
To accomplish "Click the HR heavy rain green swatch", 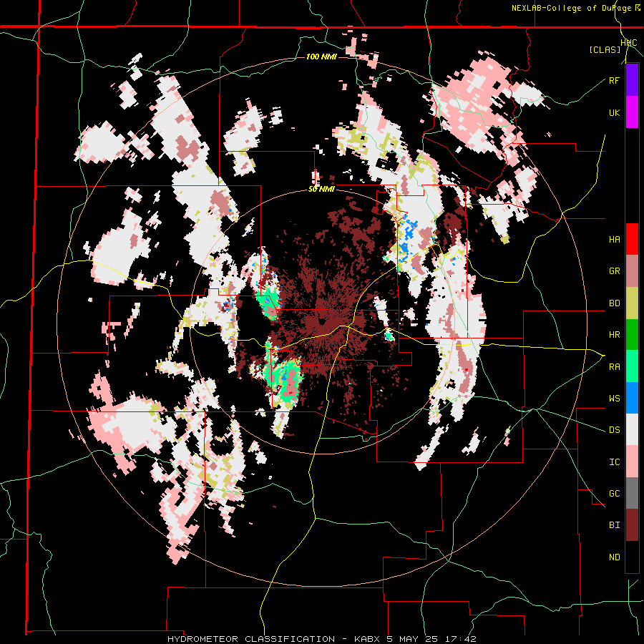I will (632, 335).
